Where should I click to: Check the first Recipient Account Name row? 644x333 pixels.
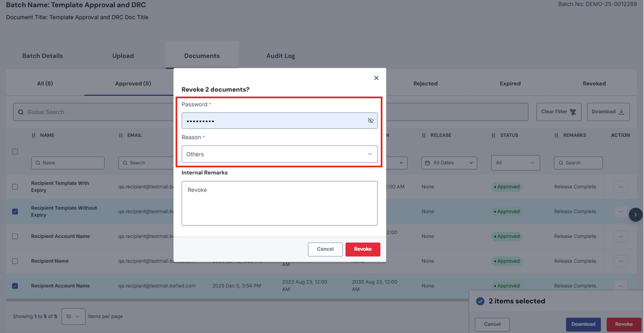click(15, 236)
